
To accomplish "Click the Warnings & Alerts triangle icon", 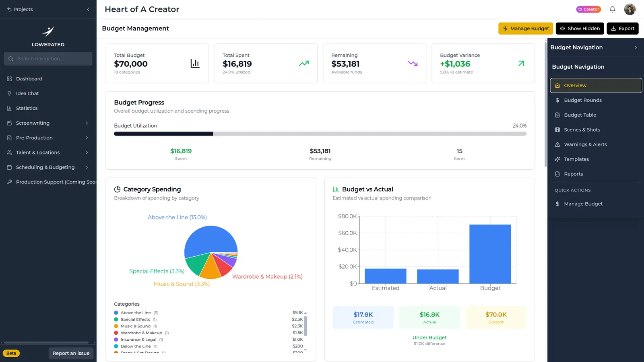I will click(x=557, y=144).
